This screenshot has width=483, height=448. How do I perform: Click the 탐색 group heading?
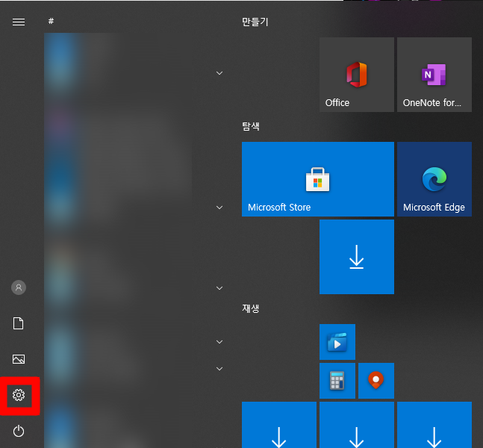[x=251, y=126]
